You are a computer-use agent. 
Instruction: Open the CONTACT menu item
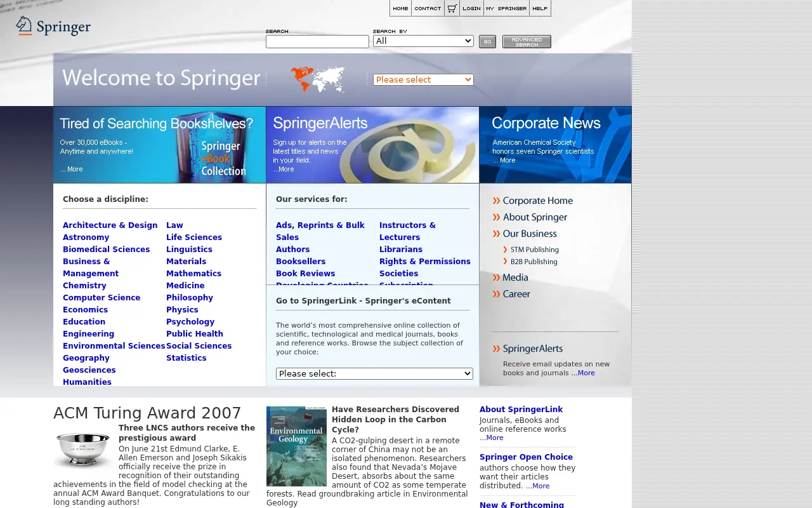click(428, 8)
